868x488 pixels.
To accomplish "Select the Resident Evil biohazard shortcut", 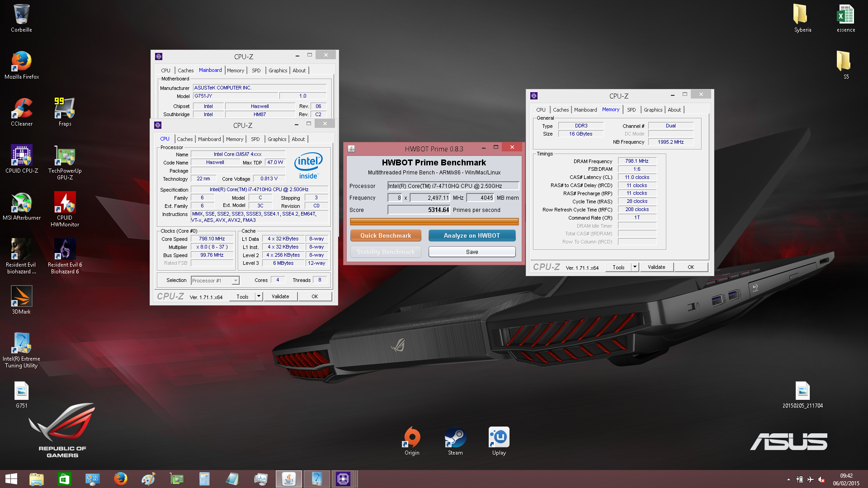I will coord(21,256).
